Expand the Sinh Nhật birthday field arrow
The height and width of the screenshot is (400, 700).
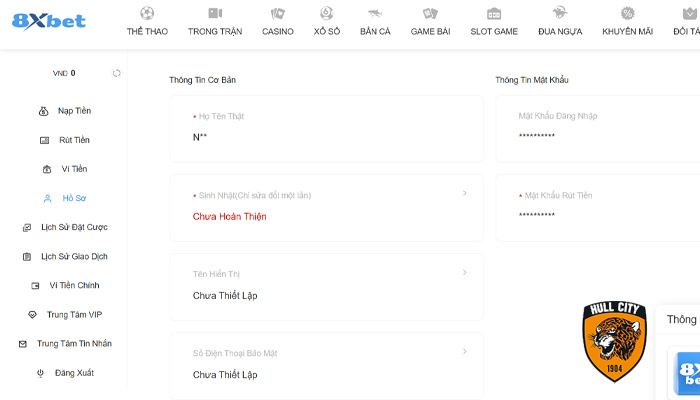[x=465, y=193]
